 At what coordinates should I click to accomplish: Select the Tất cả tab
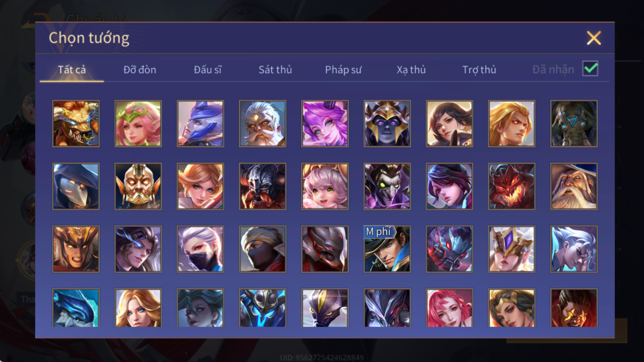tap(72, 70)
